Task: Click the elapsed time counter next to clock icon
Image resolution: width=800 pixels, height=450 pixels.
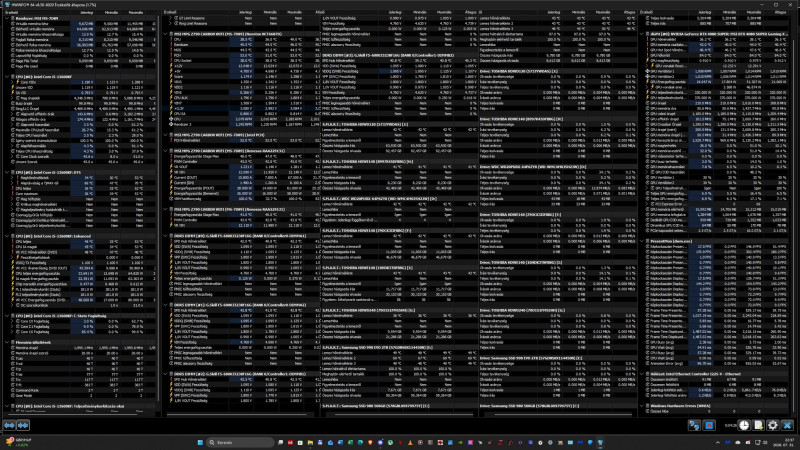Action: click(730, 425)
